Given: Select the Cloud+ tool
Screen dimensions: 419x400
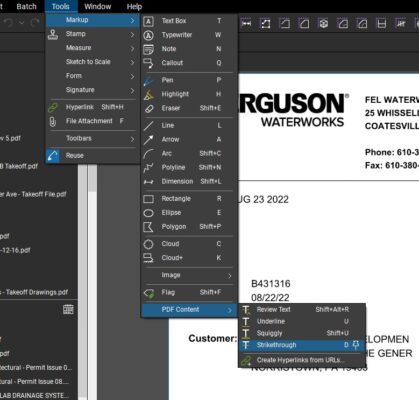Looking at the screenshot, I should 189,258.
